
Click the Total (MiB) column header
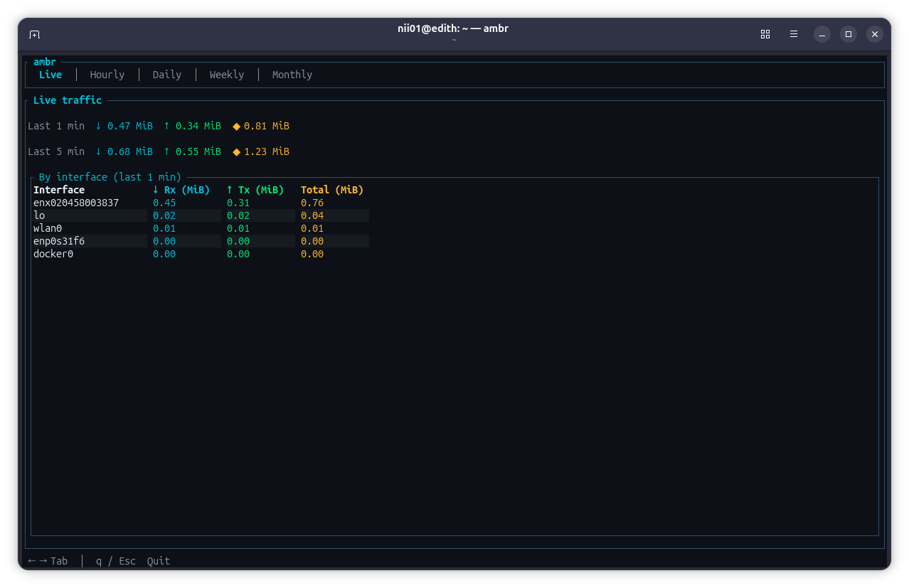332,190
